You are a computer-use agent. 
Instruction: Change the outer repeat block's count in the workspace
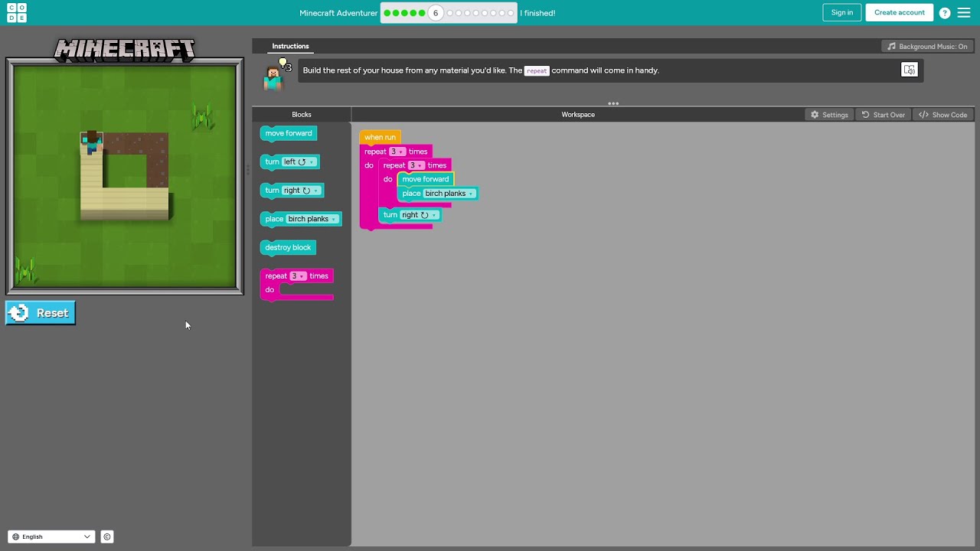point(397,152)
